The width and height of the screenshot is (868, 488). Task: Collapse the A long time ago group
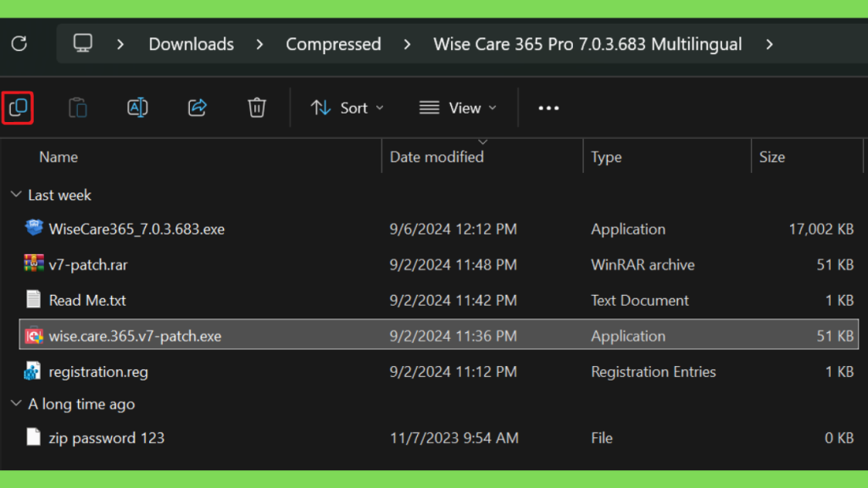(x=16, y=403)
